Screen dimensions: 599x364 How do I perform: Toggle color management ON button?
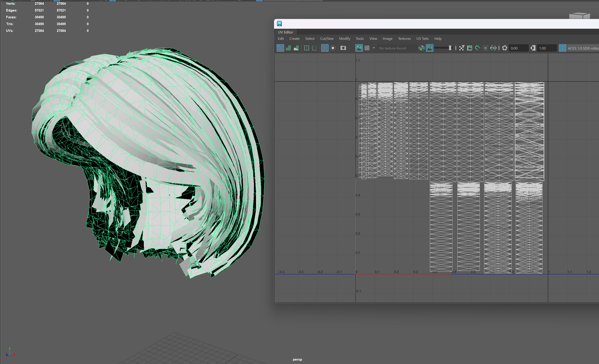tap(562, 48)
